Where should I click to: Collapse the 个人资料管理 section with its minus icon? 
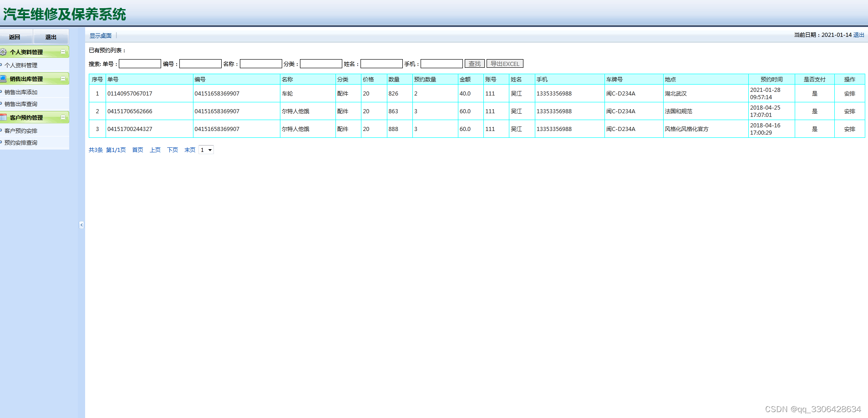coord(63,52)
